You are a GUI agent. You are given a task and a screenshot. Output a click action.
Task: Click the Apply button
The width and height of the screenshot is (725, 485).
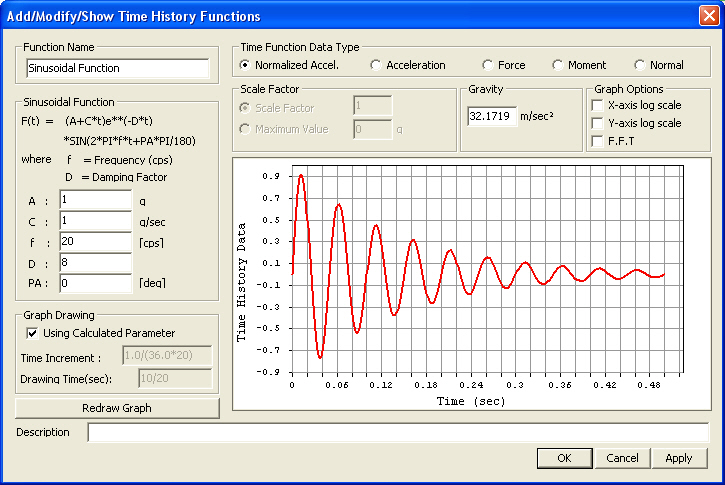679,458
